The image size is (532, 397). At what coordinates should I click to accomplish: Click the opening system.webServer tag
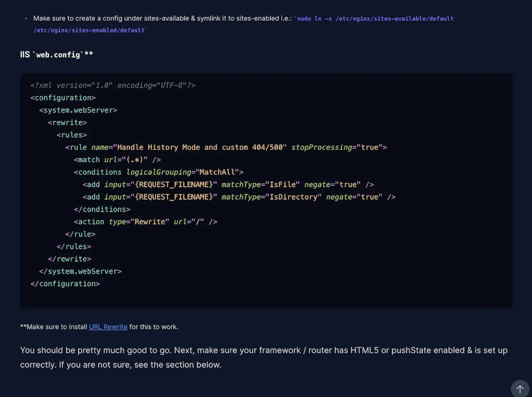click(x=78, y=110)
